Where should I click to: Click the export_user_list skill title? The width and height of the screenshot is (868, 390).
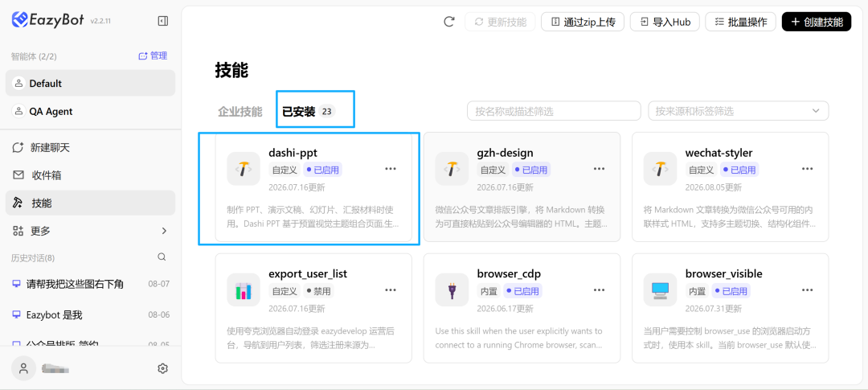coord(308,273)
